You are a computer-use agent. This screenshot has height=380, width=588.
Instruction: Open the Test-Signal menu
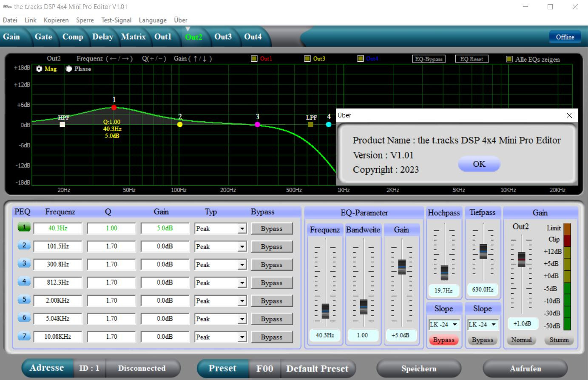[x=116, y=20]
